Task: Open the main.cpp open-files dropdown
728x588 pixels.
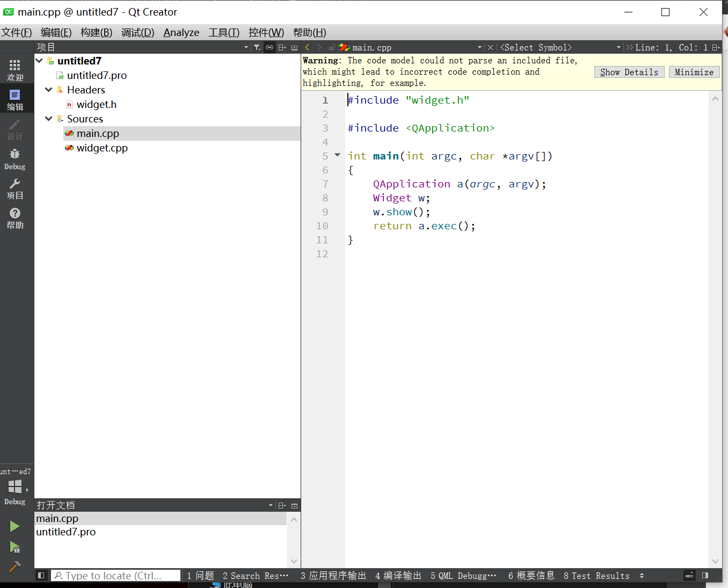Action: (479, 47)
